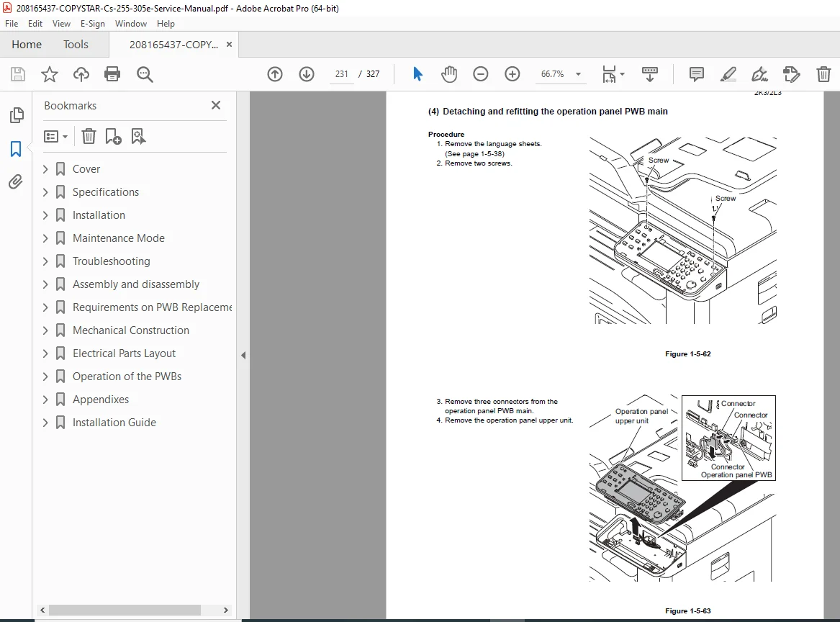
Task: Add file to starred with star icon
Action: [x=49, y=74]
